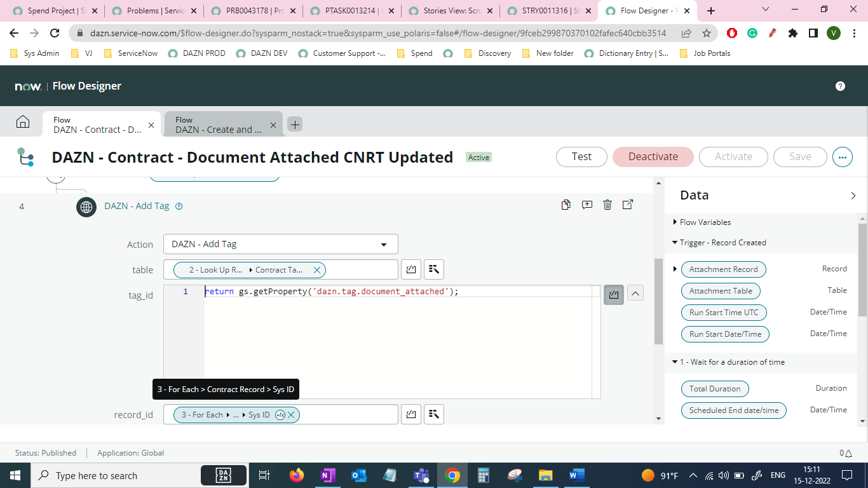Toggle inline script for table field
Image resolution: width=868 pixels, height=488 pixels.
411,269
